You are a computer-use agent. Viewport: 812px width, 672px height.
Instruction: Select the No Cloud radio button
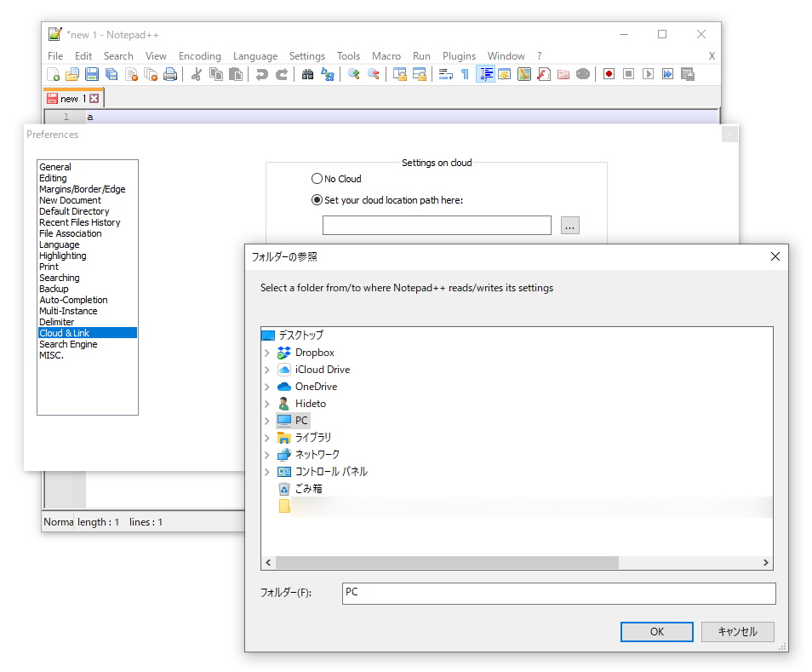pyautogui.click(x=317, y=179)
